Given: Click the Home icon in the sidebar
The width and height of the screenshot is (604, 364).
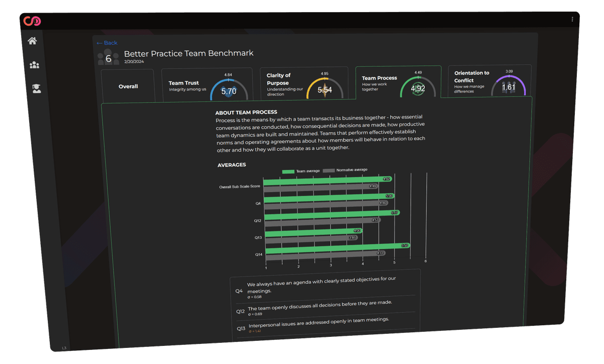Looking at the screenshot, I should 32,40.
